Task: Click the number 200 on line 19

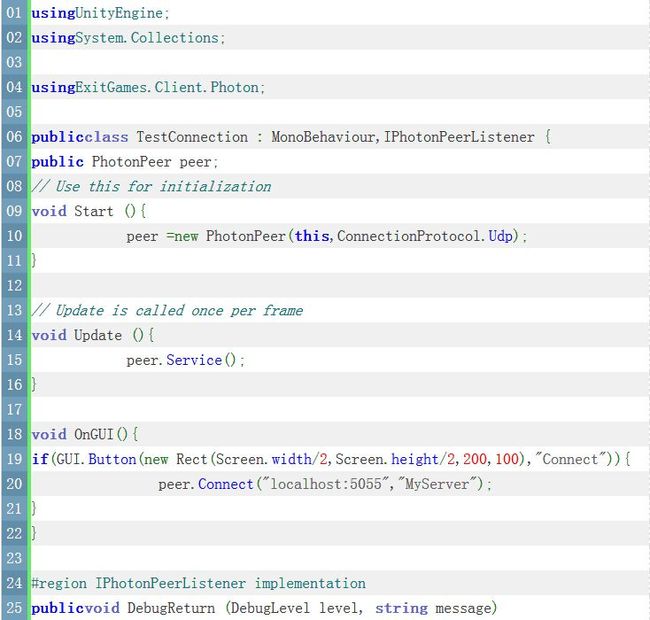Action: 475,459
